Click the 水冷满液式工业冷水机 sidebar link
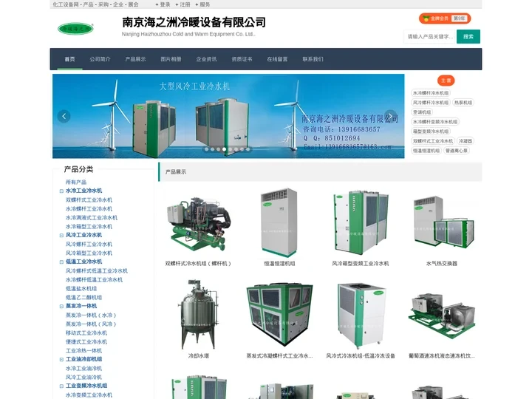 pos(92,217)
